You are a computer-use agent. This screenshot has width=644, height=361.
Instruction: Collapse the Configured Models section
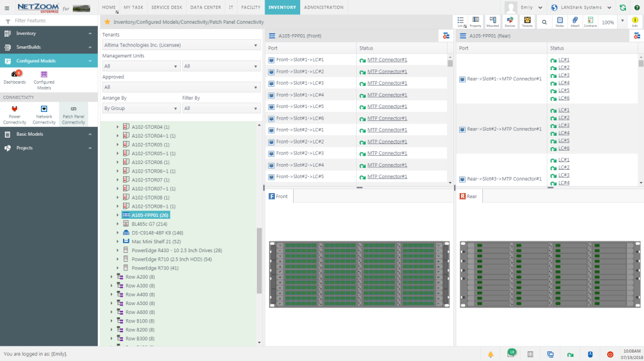click(x=89, y=61)
